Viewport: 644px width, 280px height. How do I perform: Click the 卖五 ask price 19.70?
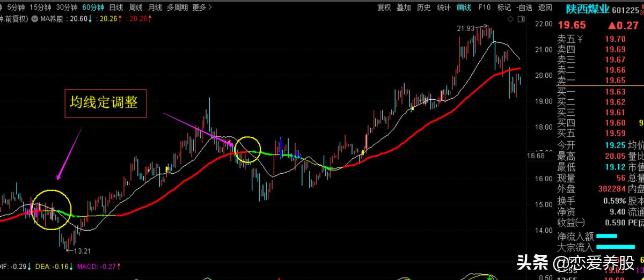(x=615, y=39)
